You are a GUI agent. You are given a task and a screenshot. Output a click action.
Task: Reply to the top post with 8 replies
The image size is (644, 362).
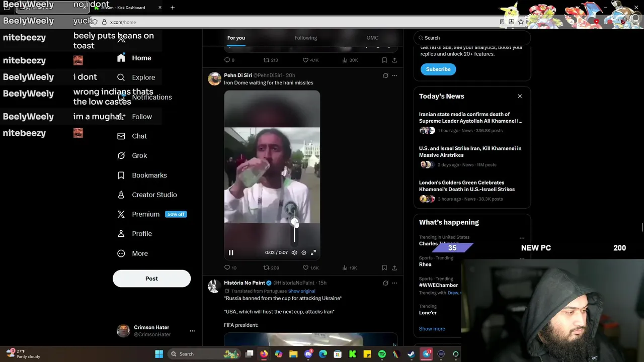click(229, 60)
